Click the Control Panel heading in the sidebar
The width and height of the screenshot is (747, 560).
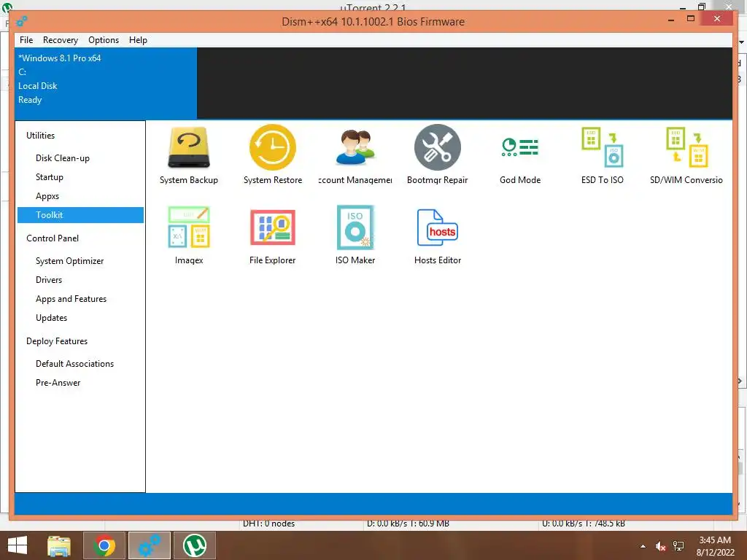[x=53, y=238]
